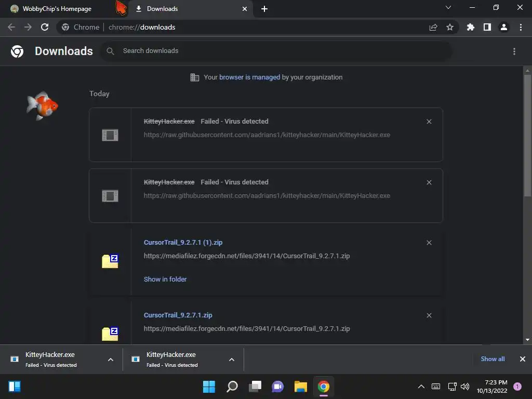Open the clock showing 7:23 PM
The width and height of the screenshot is (532, 399).
click(492, 387)
